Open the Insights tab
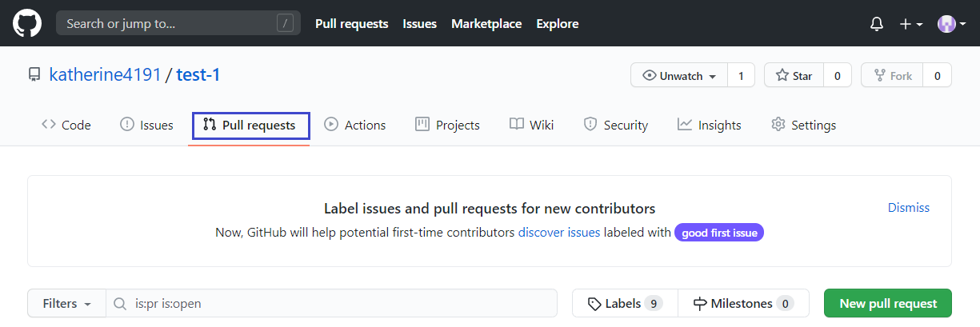Image resolution: width=980 pixels, height=327 pixels. point(709,125)
